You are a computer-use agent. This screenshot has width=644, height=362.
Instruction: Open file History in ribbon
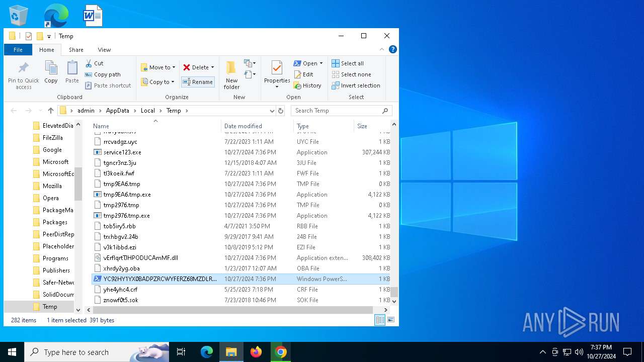pyautogui.click(x=307, y=85)
